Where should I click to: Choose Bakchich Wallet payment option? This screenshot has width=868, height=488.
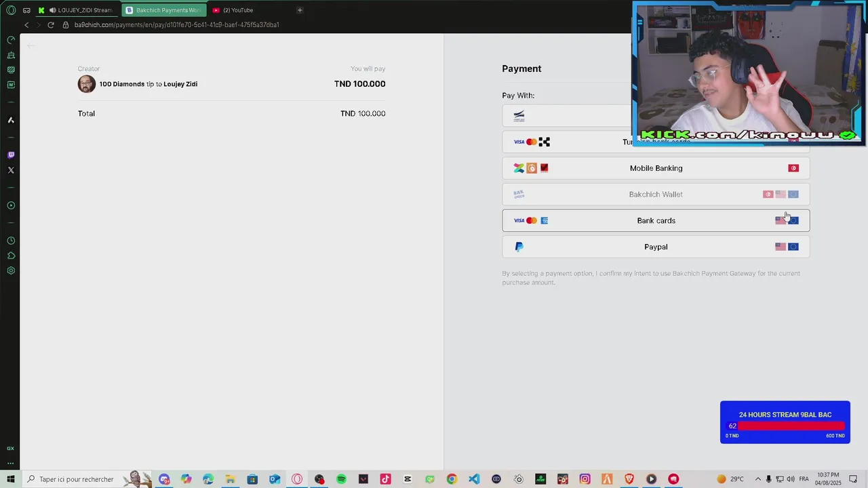pos(656,195)
